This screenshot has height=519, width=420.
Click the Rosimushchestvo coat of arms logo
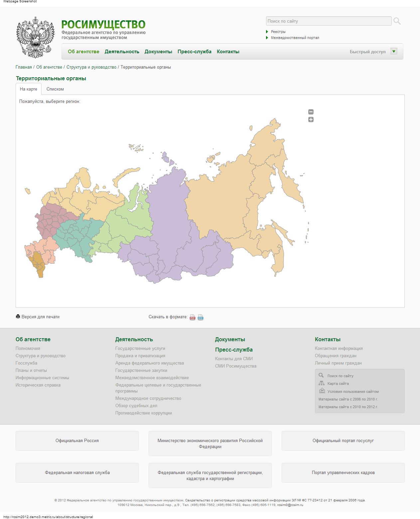tap(35, 38)
